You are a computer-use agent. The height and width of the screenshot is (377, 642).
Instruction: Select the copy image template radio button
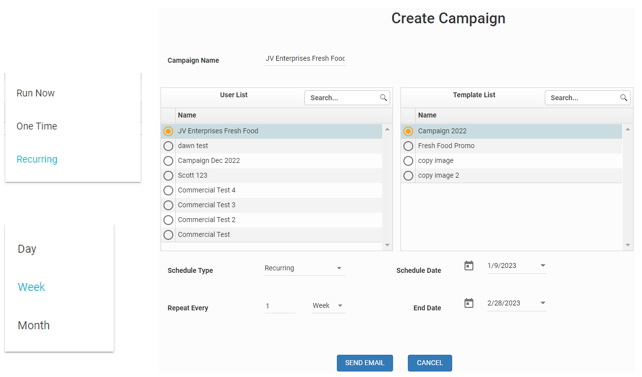click(x=408, y=161)
